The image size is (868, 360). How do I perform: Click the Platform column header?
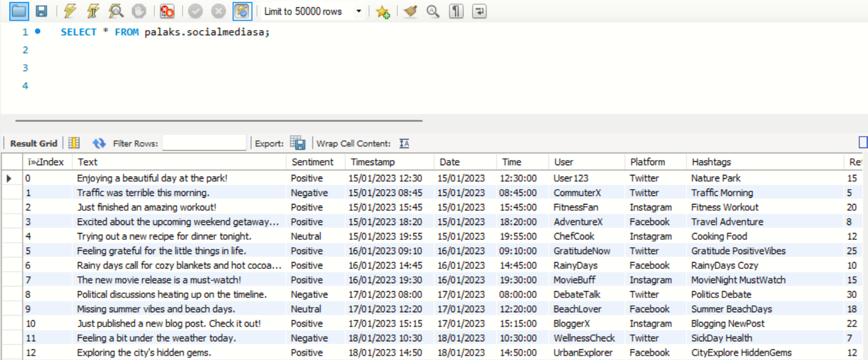point(656,162)
